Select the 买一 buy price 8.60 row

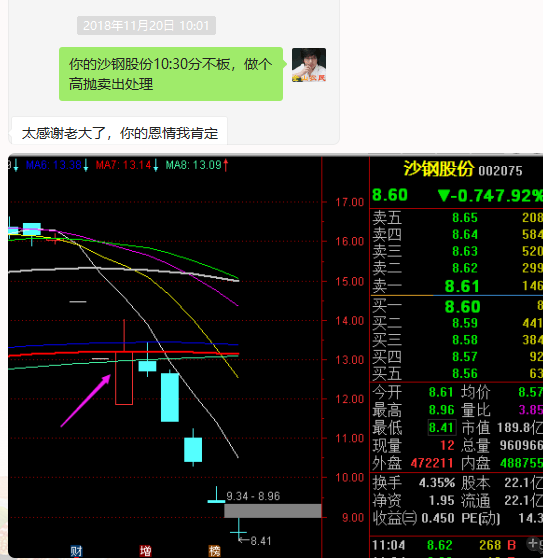coord(457,306)
